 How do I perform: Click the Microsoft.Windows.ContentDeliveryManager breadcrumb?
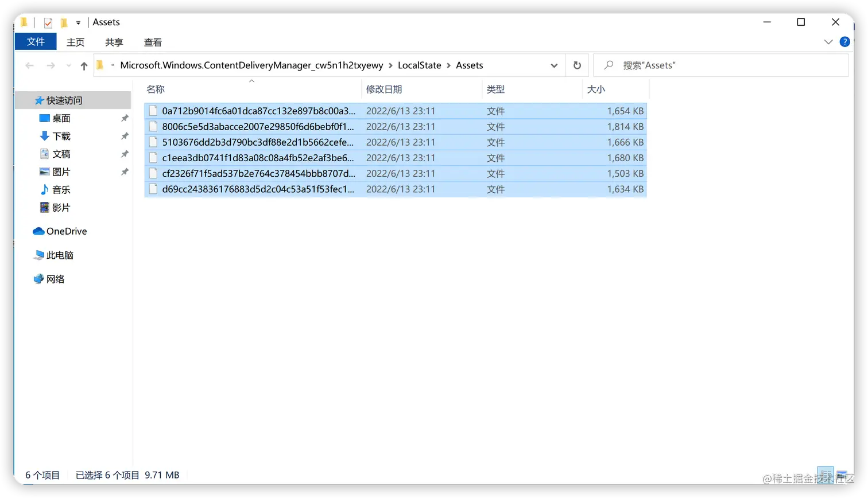click(x=251, y=65)
